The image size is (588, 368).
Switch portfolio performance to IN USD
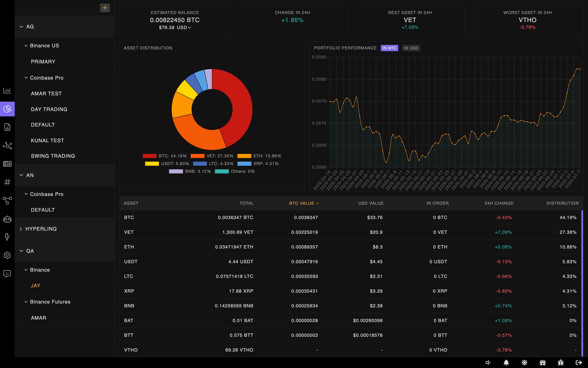[x=411, y=48]
